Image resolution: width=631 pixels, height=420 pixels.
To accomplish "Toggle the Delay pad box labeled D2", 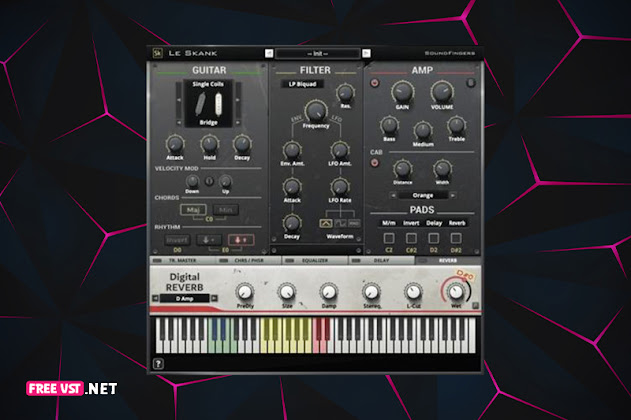I will click(433, 238).
